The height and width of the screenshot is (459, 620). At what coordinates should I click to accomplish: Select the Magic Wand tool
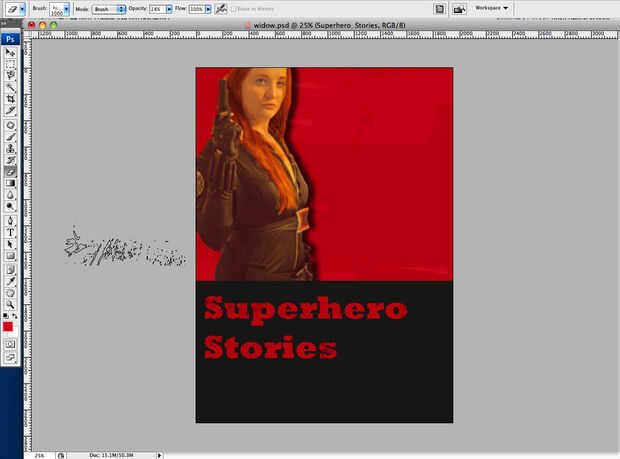(x=10, y=87)
